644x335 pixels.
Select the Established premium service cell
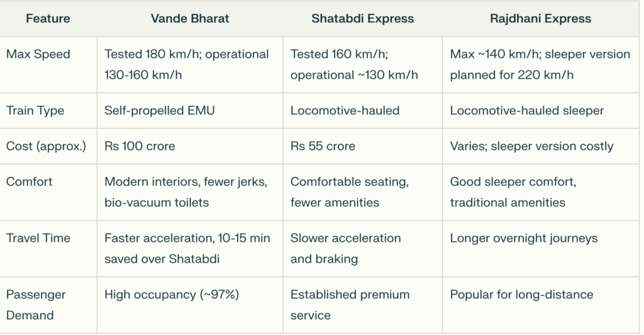(x=350, y=304)
